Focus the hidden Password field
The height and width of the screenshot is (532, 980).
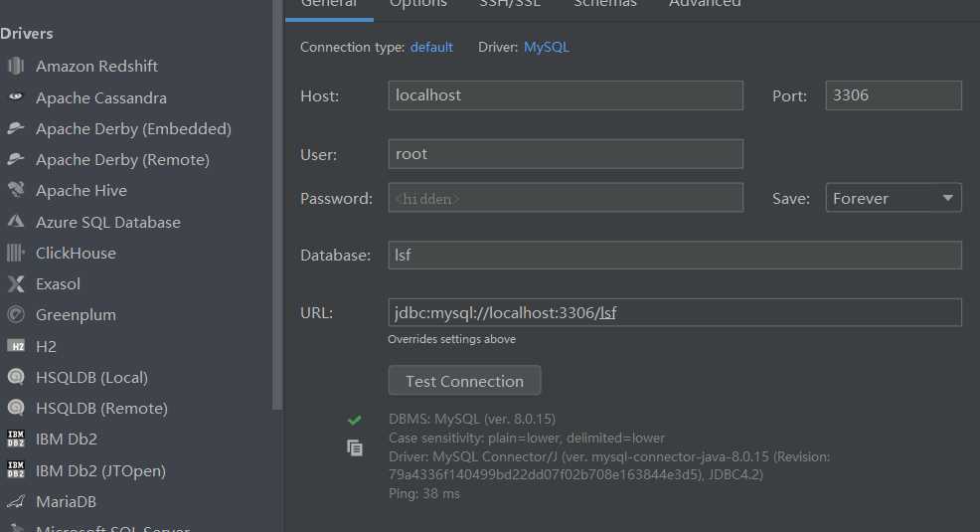pos(566,198)
